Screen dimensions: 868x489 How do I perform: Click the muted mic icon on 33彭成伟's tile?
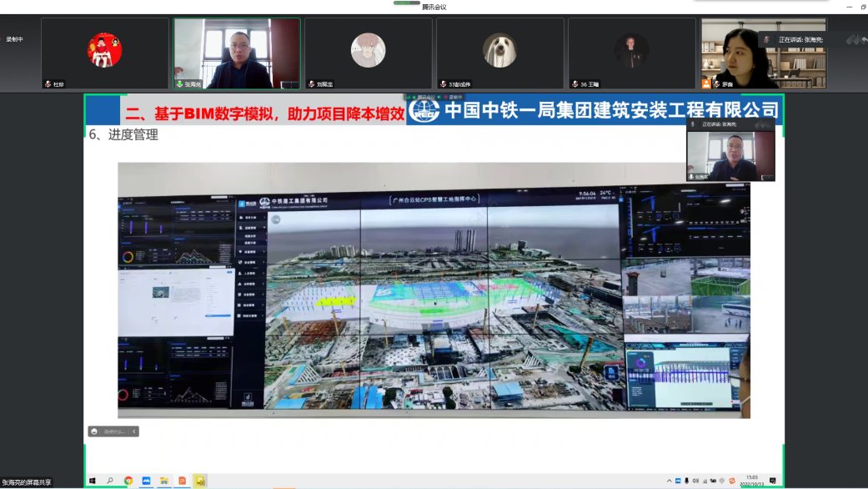[443, 84]
